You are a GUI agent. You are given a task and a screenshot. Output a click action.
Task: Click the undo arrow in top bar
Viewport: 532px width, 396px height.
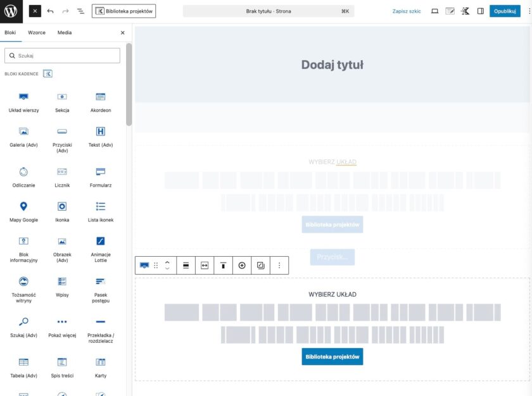[x=51, y=11]
